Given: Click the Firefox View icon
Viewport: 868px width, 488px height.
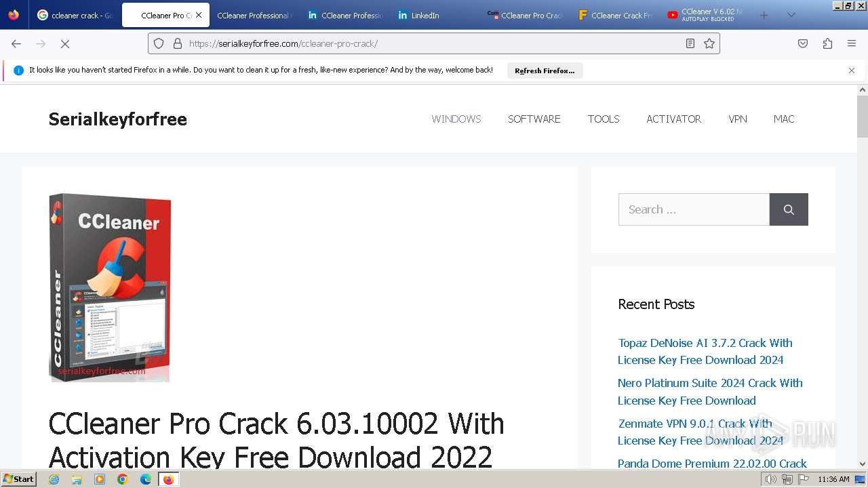Looking at the screenshot, I should pos(14,15).
